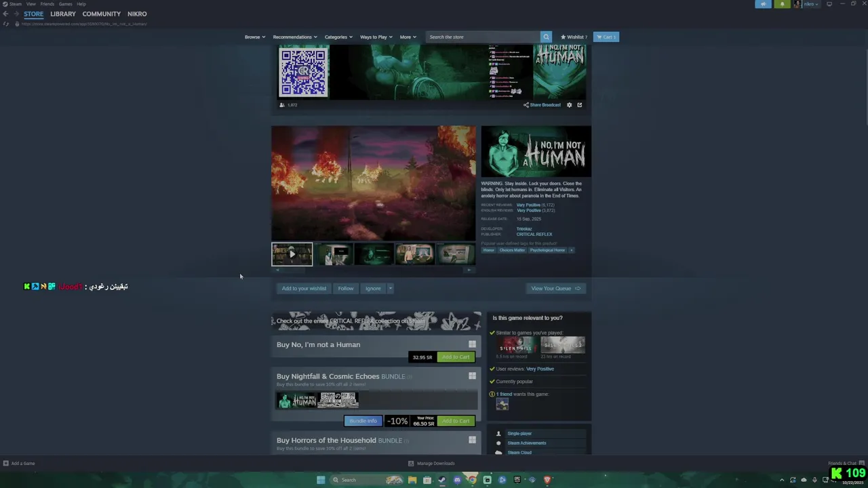Open the Games menu

(65, 4)
